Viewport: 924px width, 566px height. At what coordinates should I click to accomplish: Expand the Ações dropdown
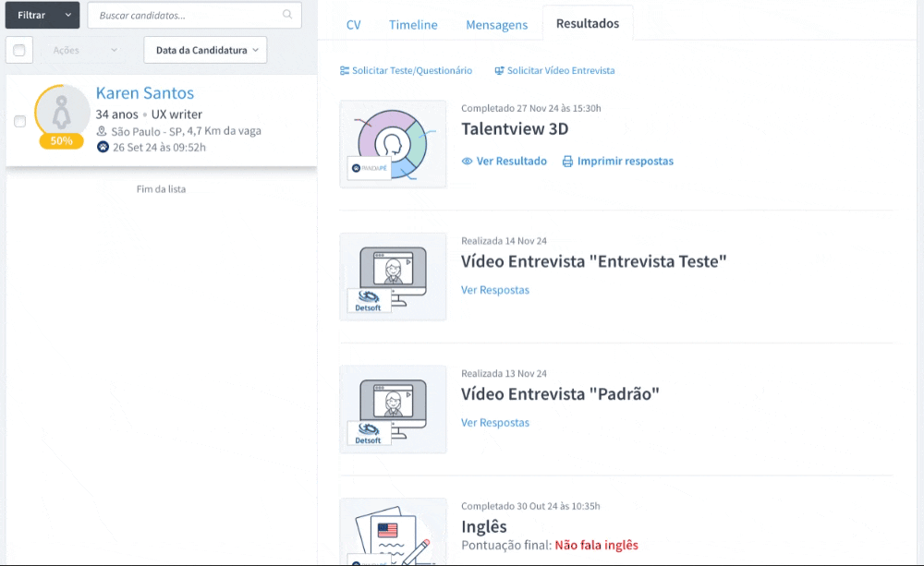[85, 50]
